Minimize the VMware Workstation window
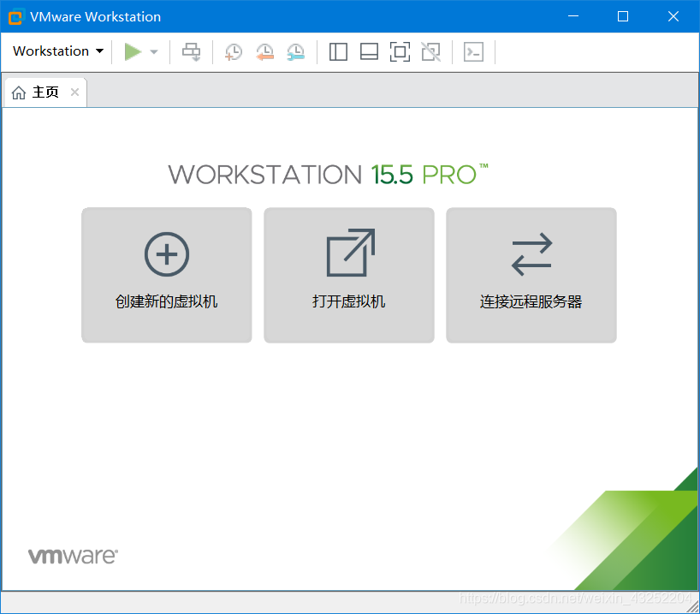 [573, 16]
